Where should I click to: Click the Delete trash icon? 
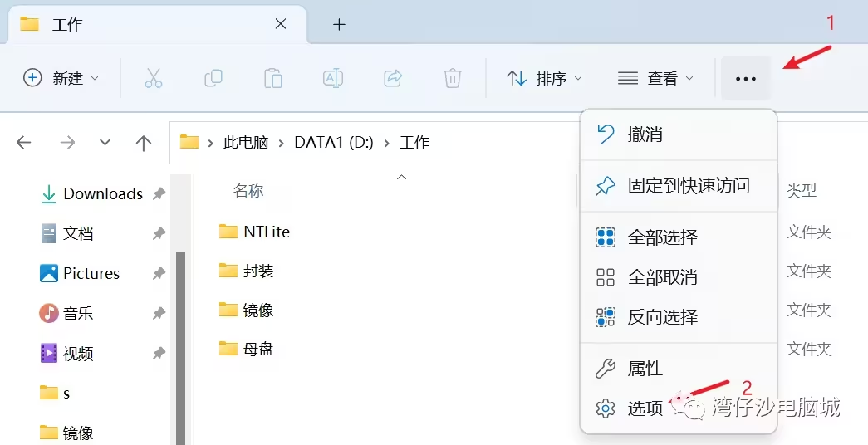452,78
